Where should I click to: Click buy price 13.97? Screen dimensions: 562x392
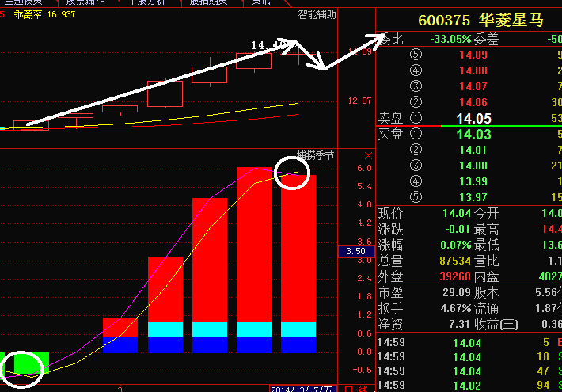coord(473,197)
